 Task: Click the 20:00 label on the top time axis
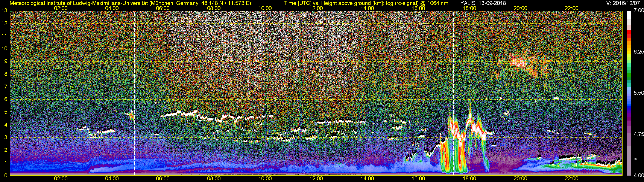[521, 8]
